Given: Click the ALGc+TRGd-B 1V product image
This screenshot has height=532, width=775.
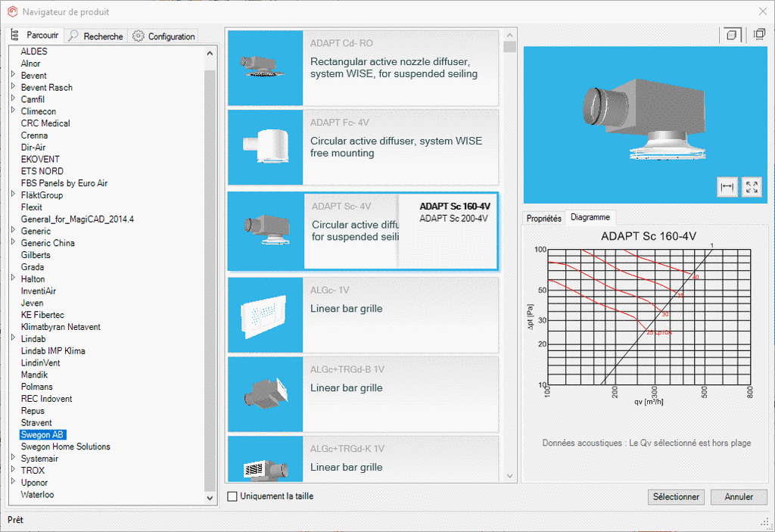Looking at the screenshot, I should point(266,394).
